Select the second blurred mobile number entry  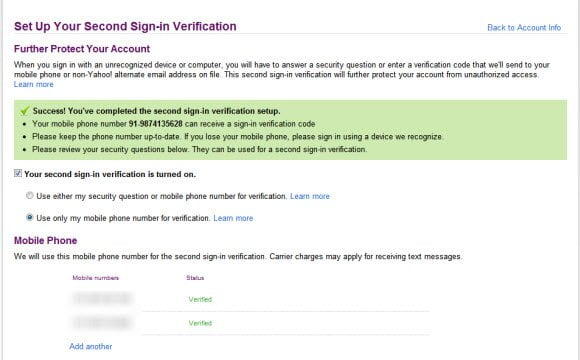pos(101,322)
